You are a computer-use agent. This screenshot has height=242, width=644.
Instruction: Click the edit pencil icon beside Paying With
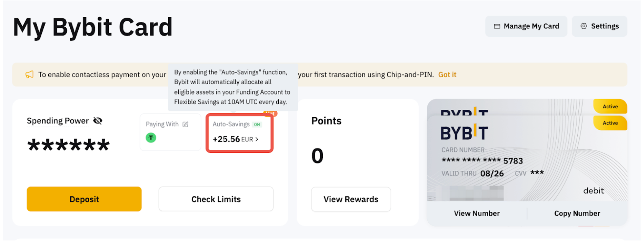pos(186,124)
